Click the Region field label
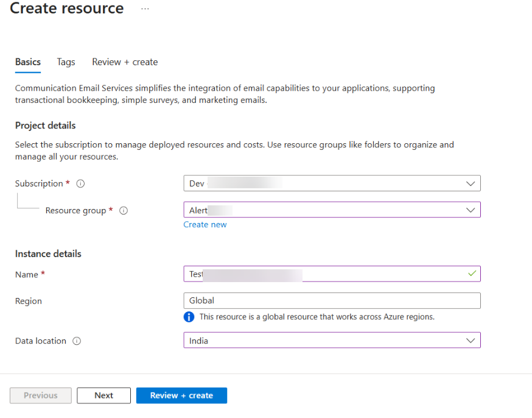 point(29,301)
